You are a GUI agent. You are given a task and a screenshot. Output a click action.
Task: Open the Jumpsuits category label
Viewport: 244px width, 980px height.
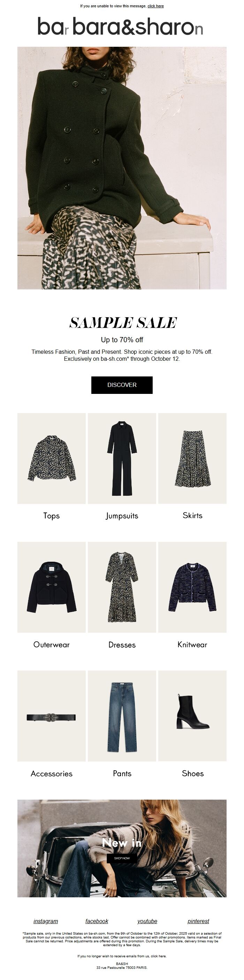(122, 516)
